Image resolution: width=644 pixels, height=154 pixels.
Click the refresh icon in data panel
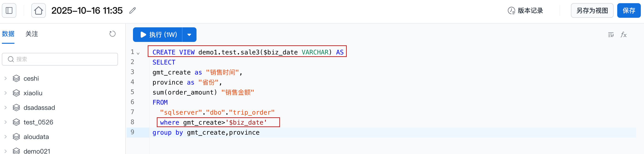[113, 34]
